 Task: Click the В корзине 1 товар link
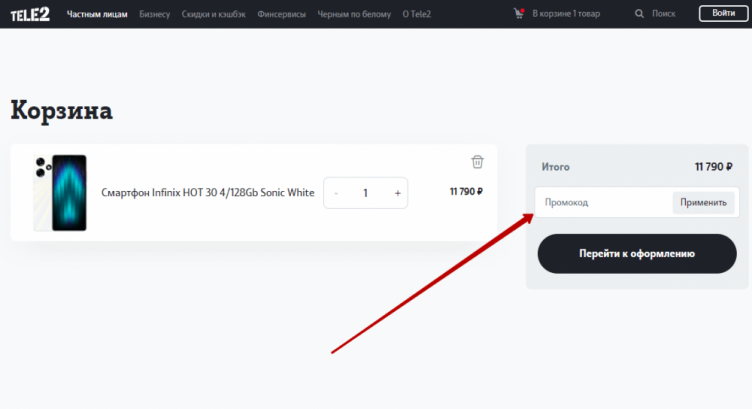(x=568, y=14)
